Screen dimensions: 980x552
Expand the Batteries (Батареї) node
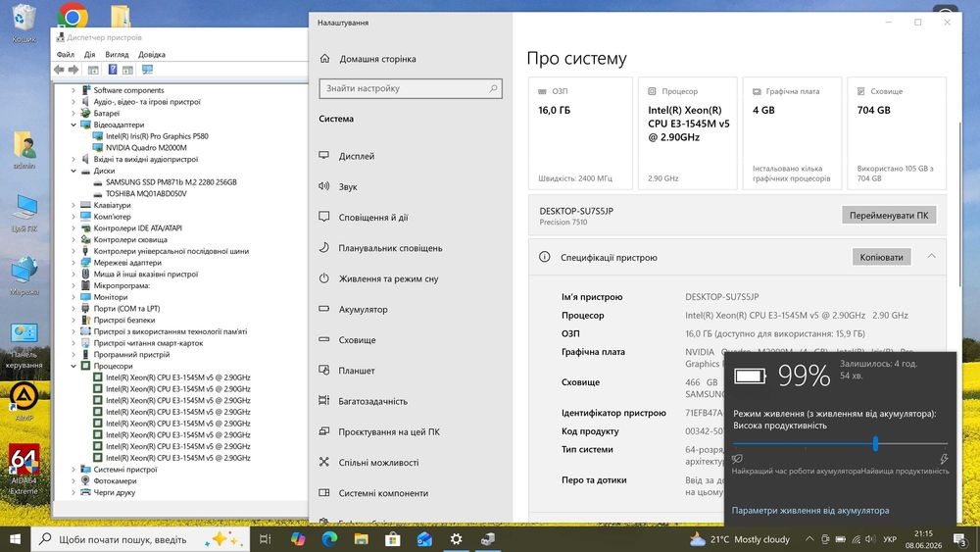[73, 114]
